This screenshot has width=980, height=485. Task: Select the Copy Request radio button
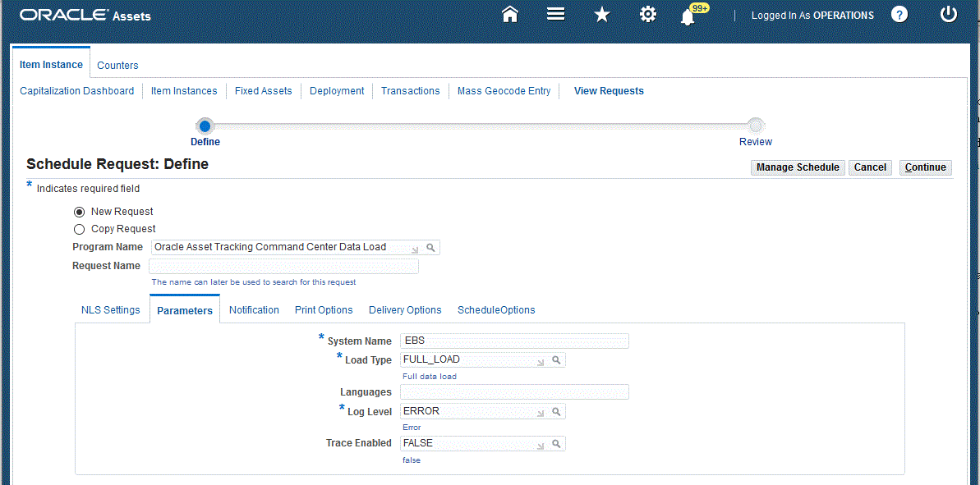[x=79, y=229]
